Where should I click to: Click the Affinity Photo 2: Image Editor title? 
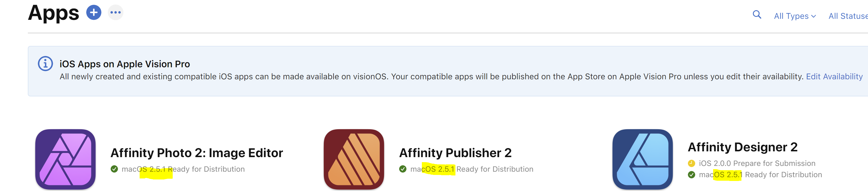click(197, 153)
